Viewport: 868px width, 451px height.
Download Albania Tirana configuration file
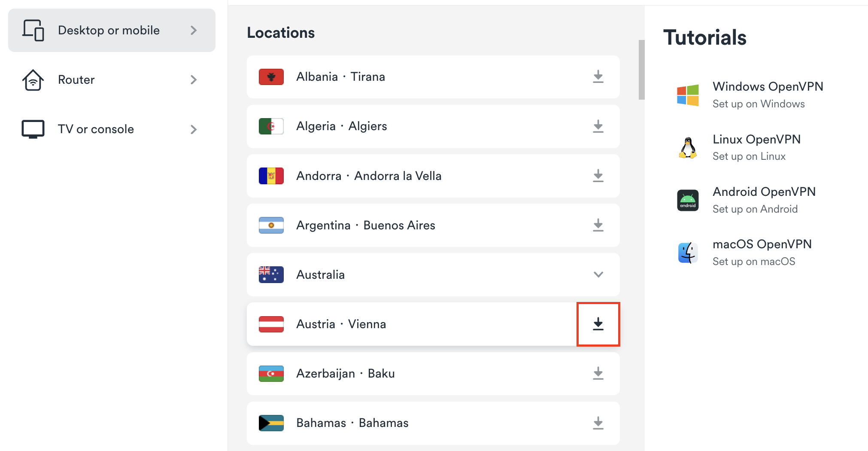[x=598, y=77]
